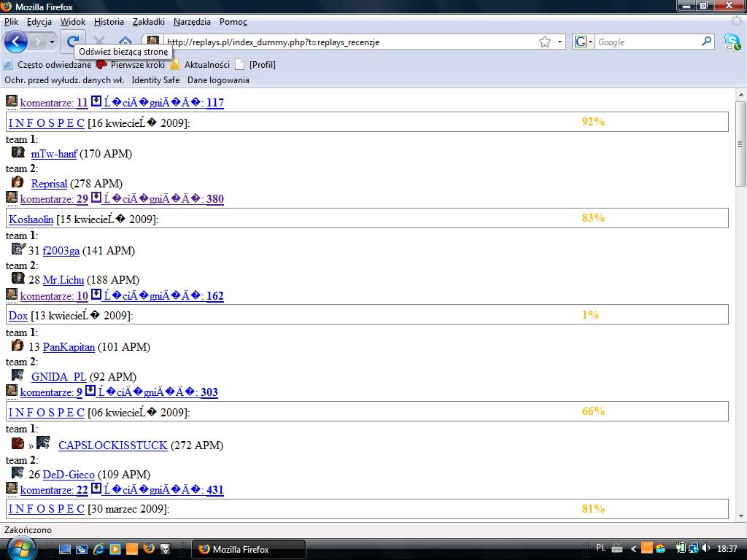Open the Koshaolin reviewer link
Screen dimensions: 747x560
31,219
